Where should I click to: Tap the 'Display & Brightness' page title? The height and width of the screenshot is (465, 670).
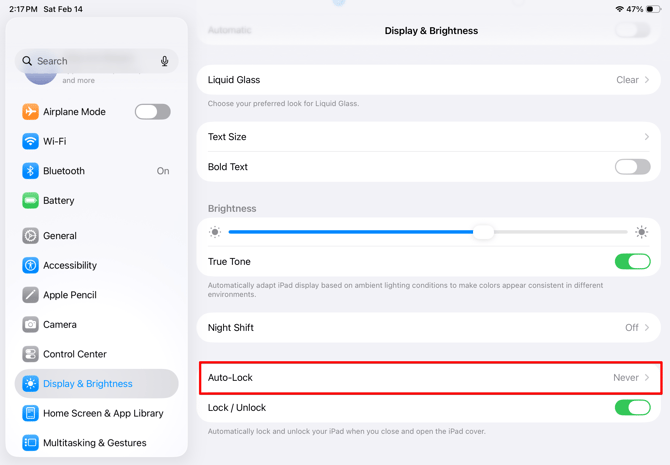click(x=431, y=31)
